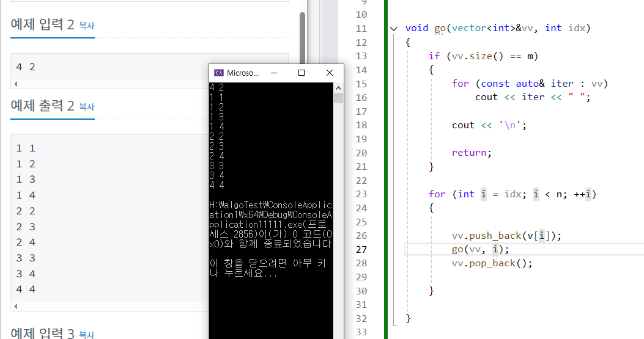644x339 pixels.
Task: Minimize the Microsoft console window
Action: tap(274, 73)
